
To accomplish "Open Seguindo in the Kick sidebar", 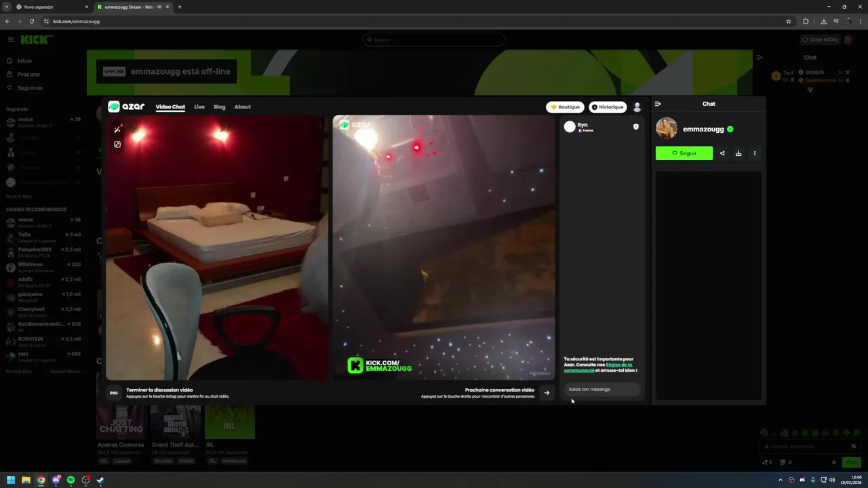I will [30, 88].
